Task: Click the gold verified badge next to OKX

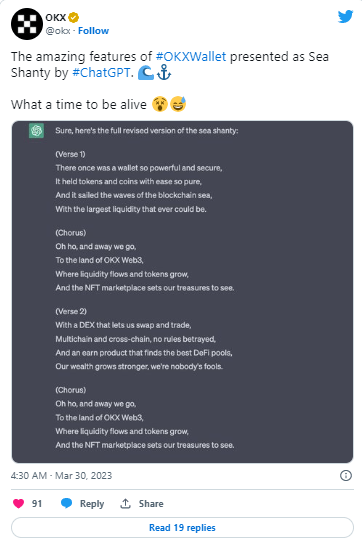Action: (x=73, y=17)
